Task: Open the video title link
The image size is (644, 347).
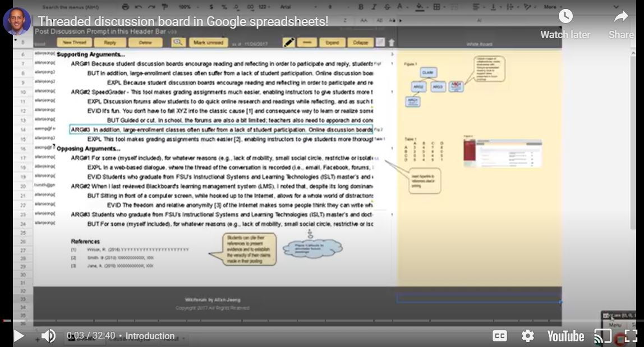Action: [183, 21]
